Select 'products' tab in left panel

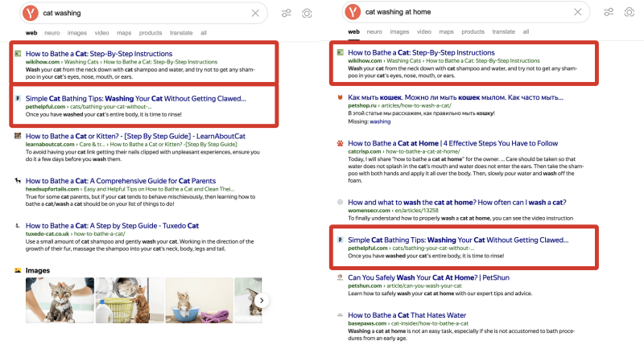[x=151, y=33]
